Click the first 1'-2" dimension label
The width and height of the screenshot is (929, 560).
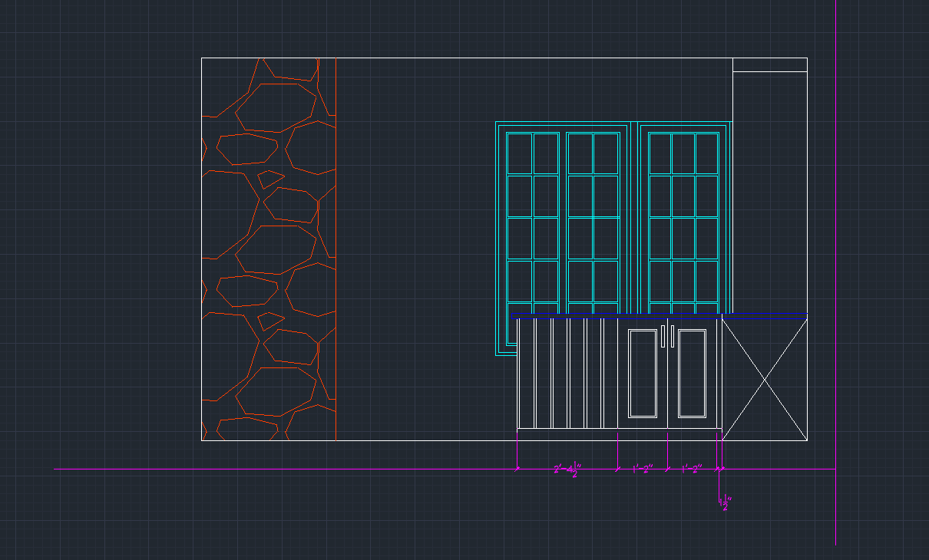coord(642,469)
